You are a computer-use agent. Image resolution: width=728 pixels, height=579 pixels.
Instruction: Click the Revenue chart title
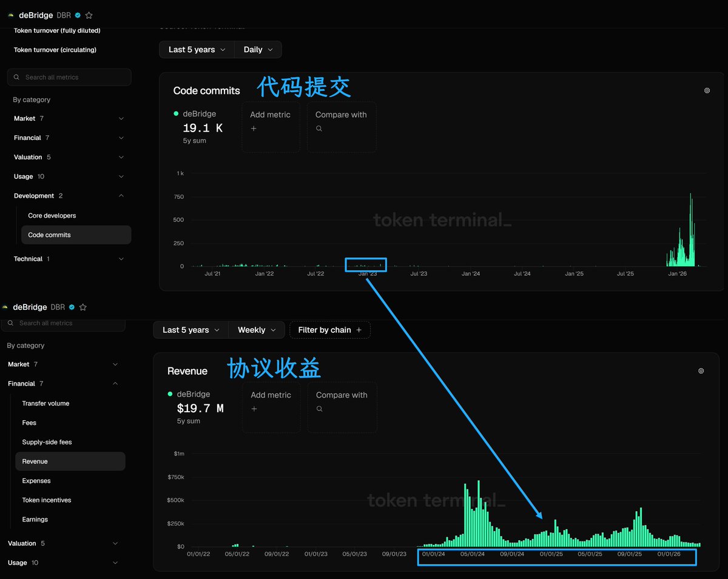(x=187, y=371)
